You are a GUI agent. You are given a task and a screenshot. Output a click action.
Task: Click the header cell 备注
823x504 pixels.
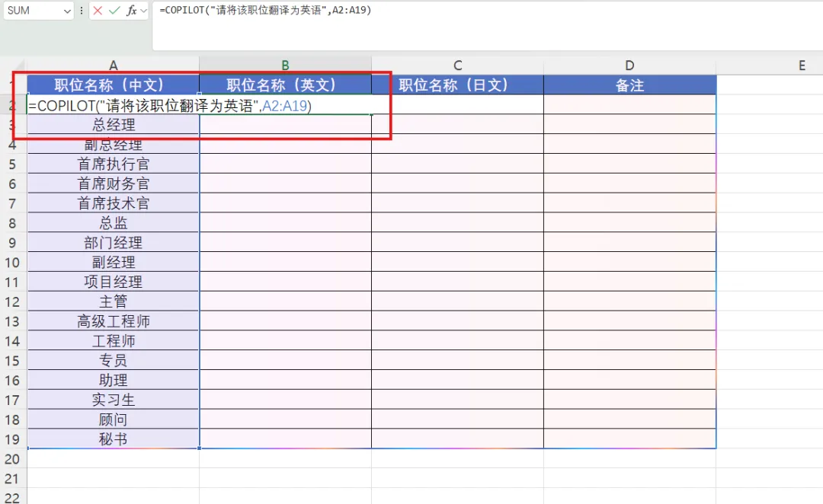[x=630, y=85]
